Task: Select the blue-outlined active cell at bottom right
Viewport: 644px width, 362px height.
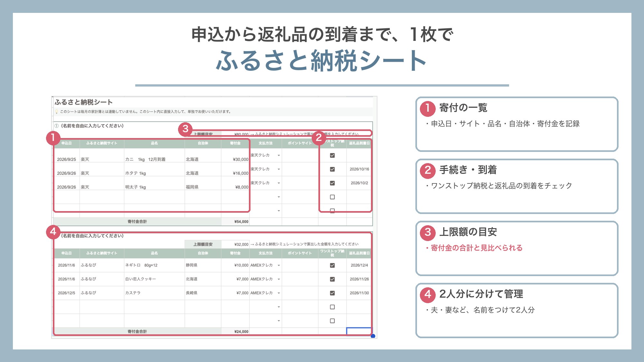Action: [359, 331]
